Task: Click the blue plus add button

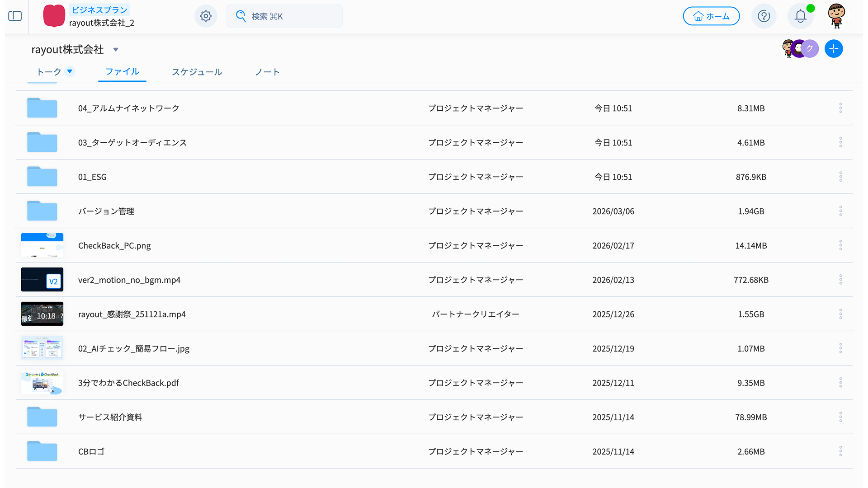Action: (x=833, y=49)
